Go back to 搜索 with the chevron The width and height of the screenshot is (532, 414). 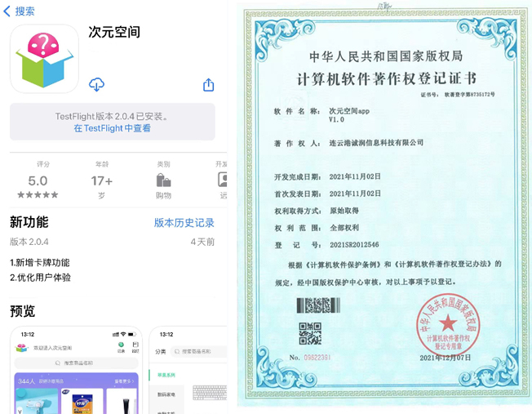pyautogui.click(x=7, y=11)
